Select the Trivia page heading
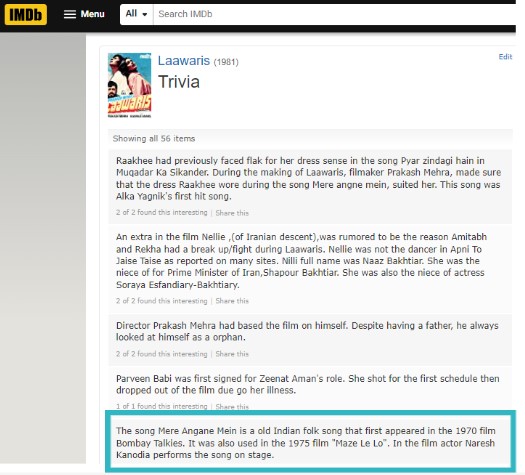 coord(179,82)
